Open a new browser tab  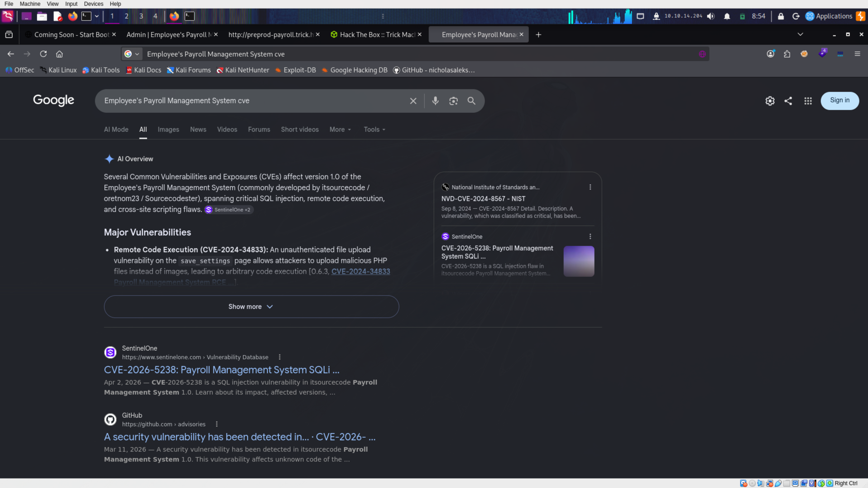tap(538, 34)
